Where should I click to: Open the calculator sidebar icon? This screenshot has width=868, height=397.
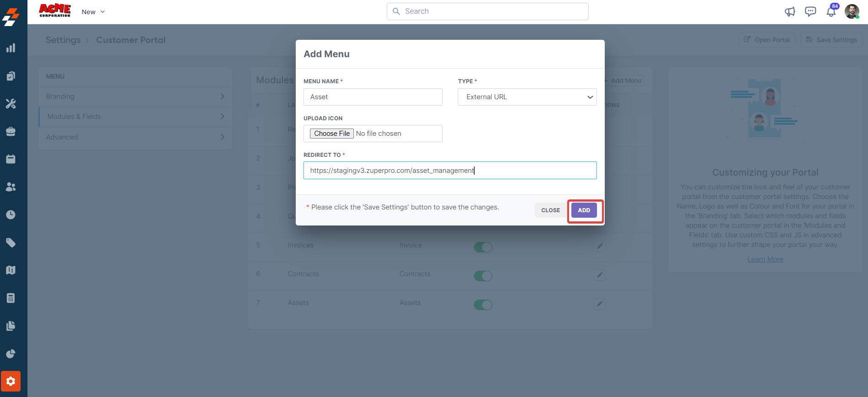tap(11, 298)
